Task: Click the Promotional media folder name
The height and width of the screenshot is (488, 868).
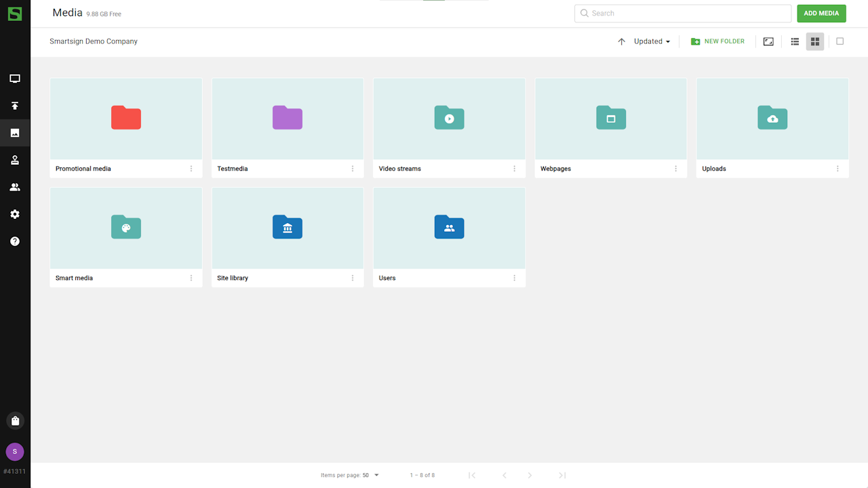Action: 83,169
